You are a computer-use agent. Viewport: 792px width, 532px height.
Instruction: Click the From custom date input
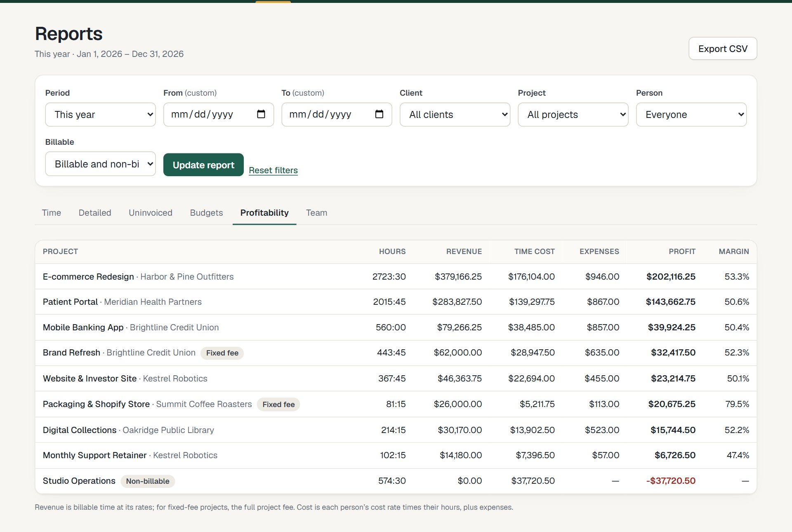click(218, 115)
